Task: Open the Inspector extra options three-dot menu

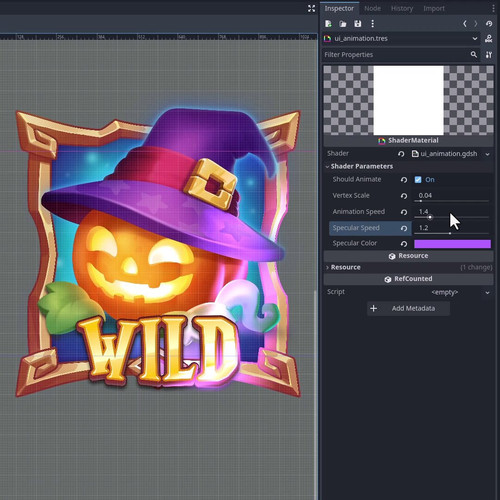Action: (x=372, y=24)
